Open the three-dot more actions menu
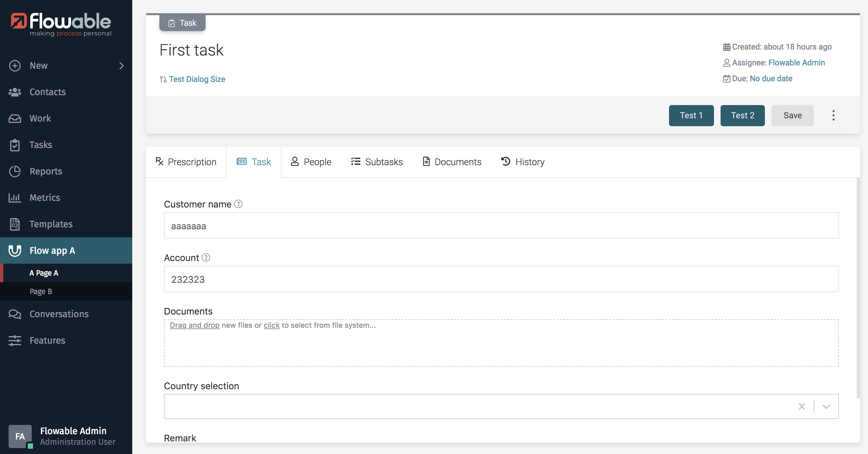This screenshot has height=454, width=868. click(833, 116)
